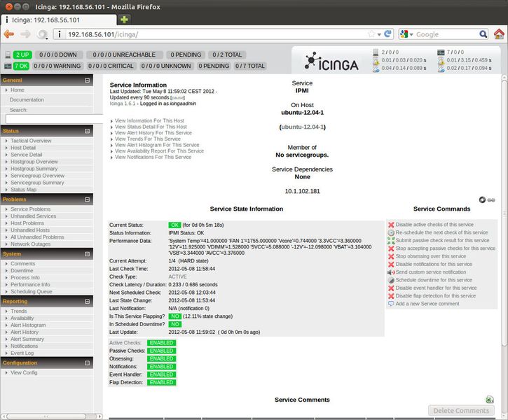The width and height of the screenshot is (508, 420).
Task: Collapse the System sidebar section
Action: (x=87, y=254)
